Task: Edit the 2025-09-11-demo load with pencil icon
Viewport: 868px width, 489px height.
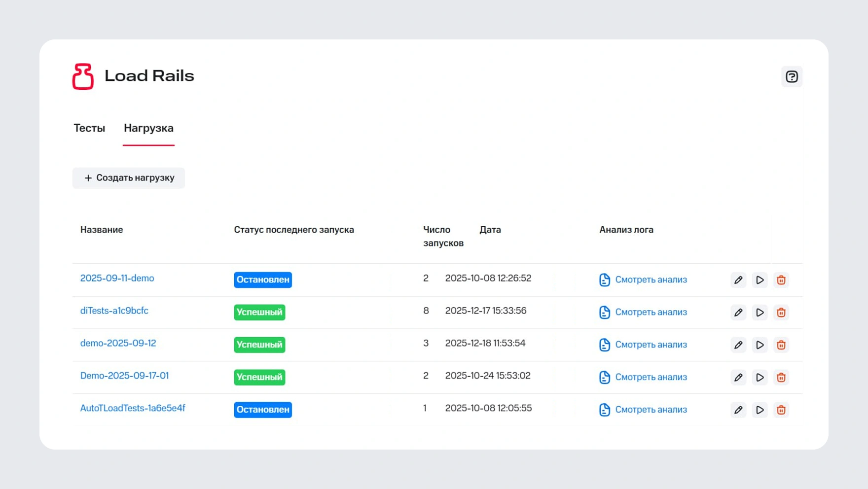Action: [738, 280]
